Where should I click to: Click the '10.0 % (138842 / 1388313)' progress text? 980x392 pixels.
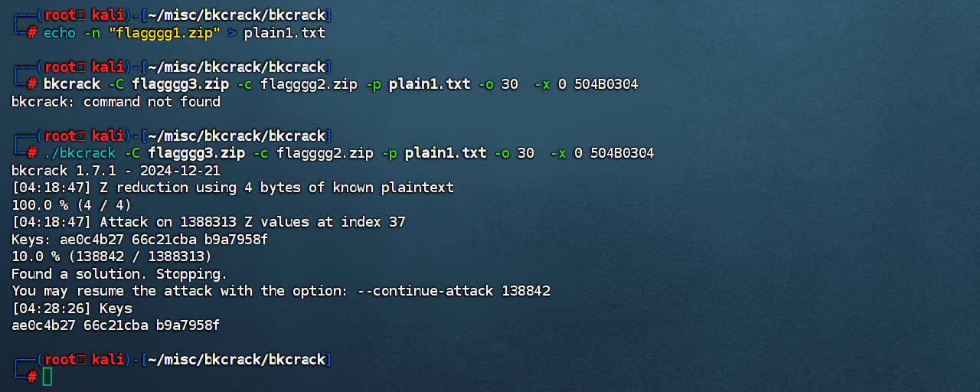click(x=112, y=256)
